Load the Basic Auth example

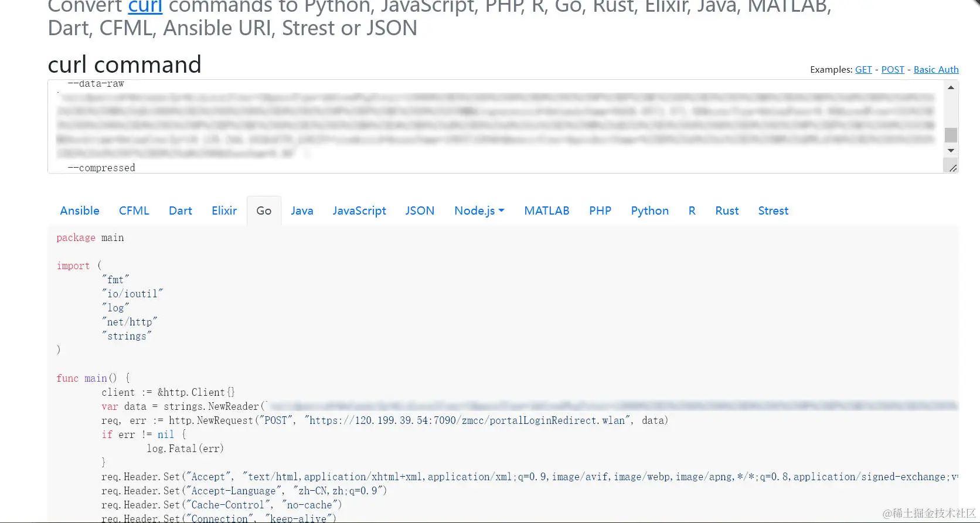tap(936, 69)
